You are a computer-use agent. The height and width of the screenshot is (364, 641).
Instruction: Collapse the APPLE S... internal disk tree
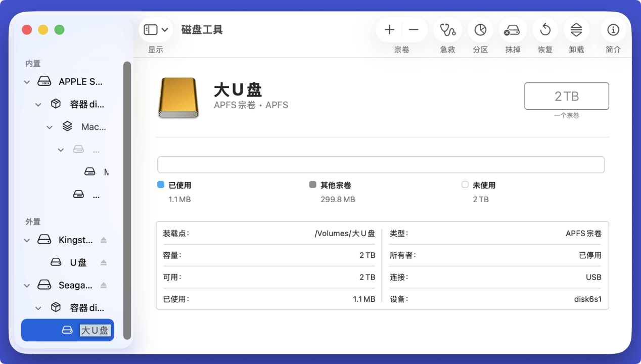[x=26, y=81]
